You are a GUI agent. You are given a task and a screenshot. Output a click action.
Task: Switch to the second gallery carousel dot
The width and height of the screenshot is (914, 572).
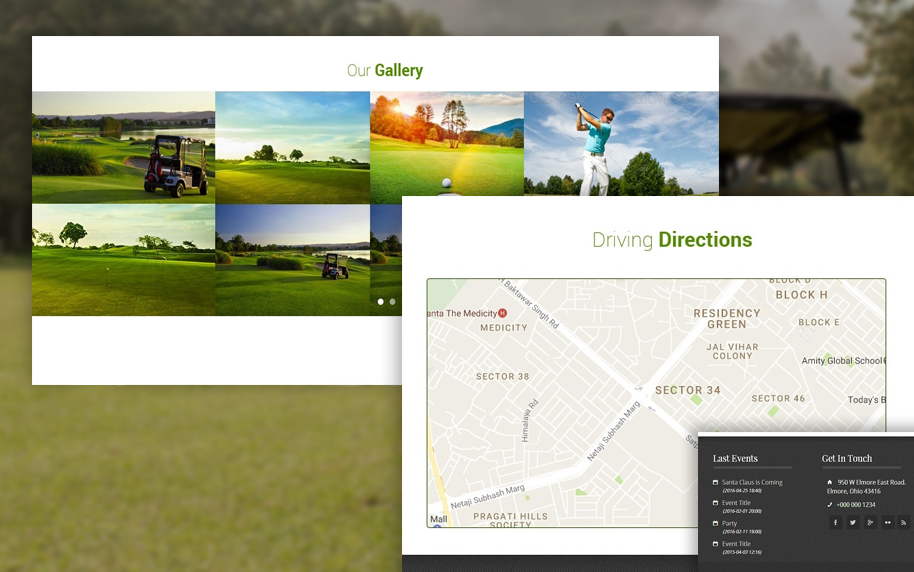(x=392, y=301)
